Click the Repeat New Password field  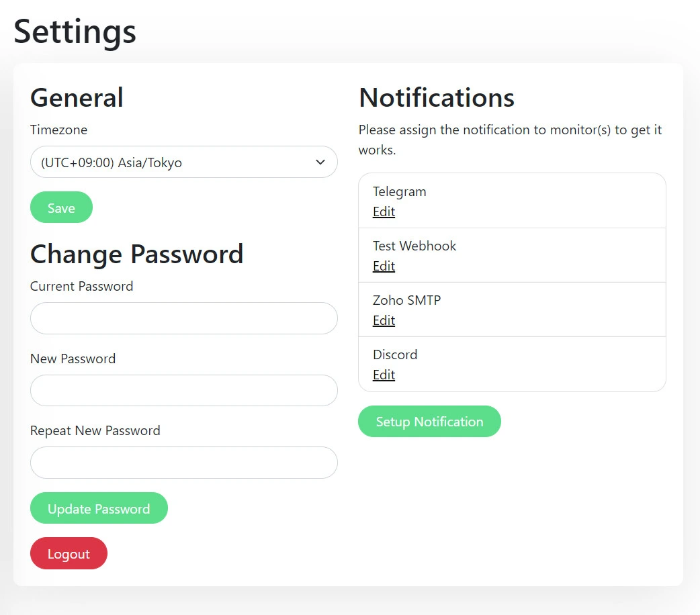183,463
